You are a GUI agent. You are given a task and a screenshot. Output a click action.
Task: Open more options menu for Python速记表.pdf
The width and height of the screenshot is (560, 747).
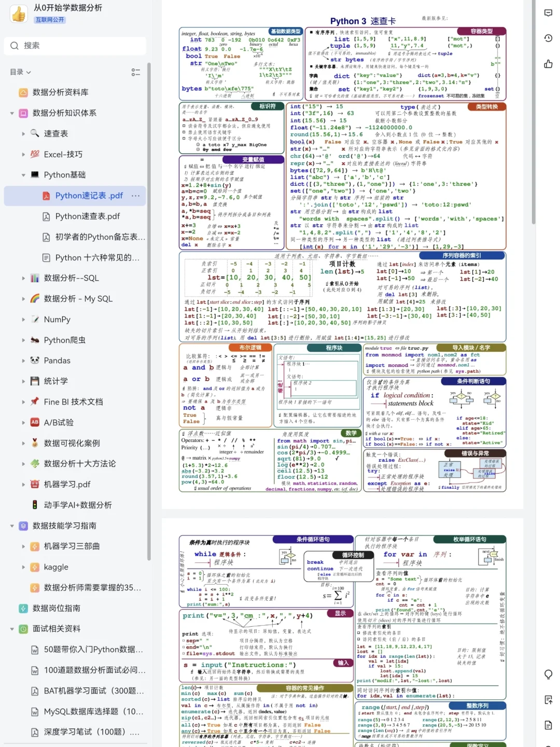pyautogui.click(x=136, y=196)
